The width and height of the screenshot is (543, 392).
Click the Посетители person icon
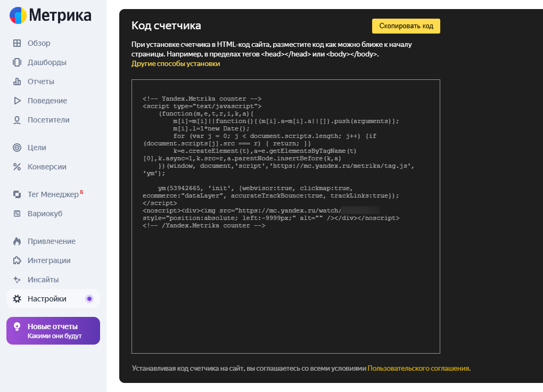[17, 120]
